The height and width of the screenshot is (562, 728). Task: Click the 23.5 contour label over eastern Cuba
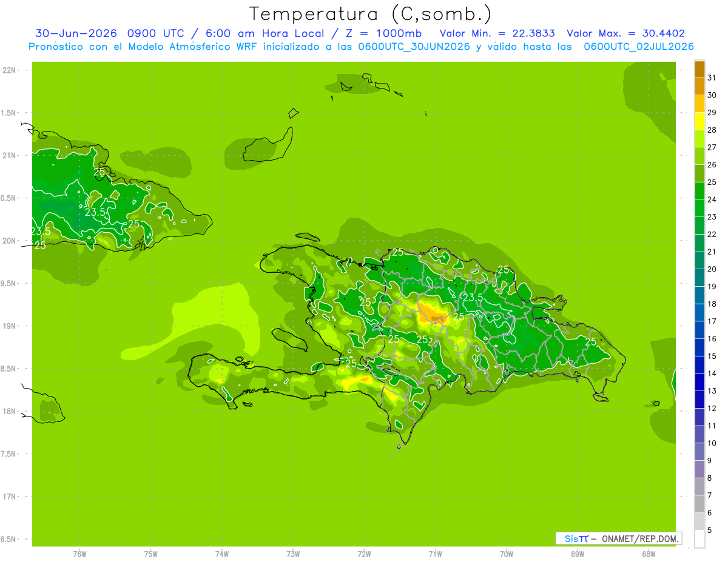click(x=95, y=212)
